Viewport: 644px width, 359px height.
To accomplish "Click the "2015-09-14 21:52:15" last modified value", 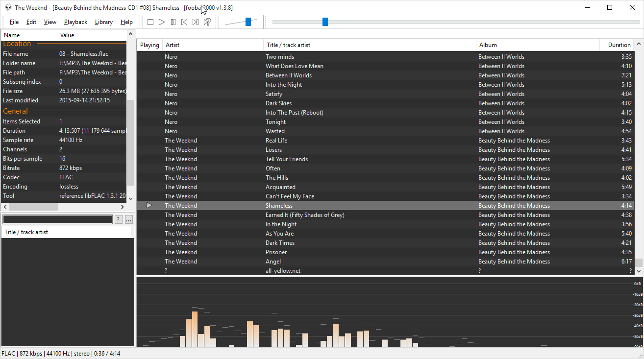I will 84,100.
